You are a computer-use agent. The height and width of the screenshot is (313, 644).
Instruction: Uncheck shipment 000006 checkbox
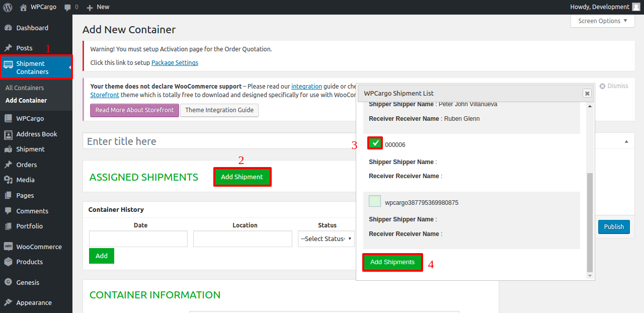coord(375,143)
